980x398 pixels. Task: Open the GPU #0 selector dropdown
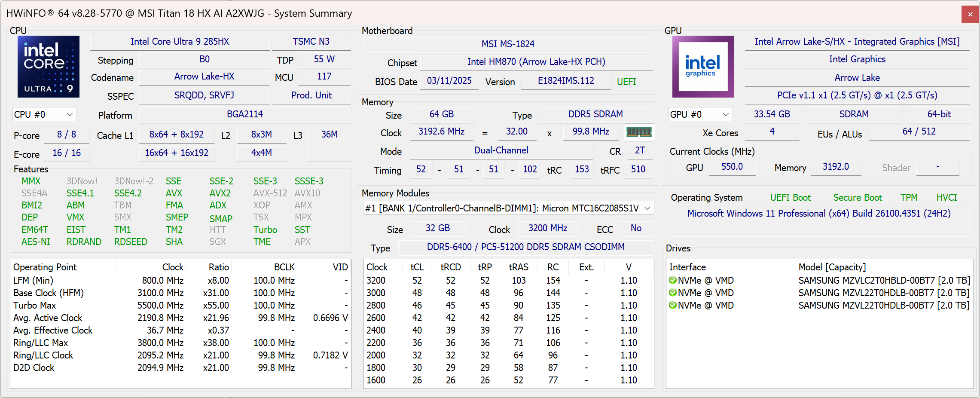(700, 114)
